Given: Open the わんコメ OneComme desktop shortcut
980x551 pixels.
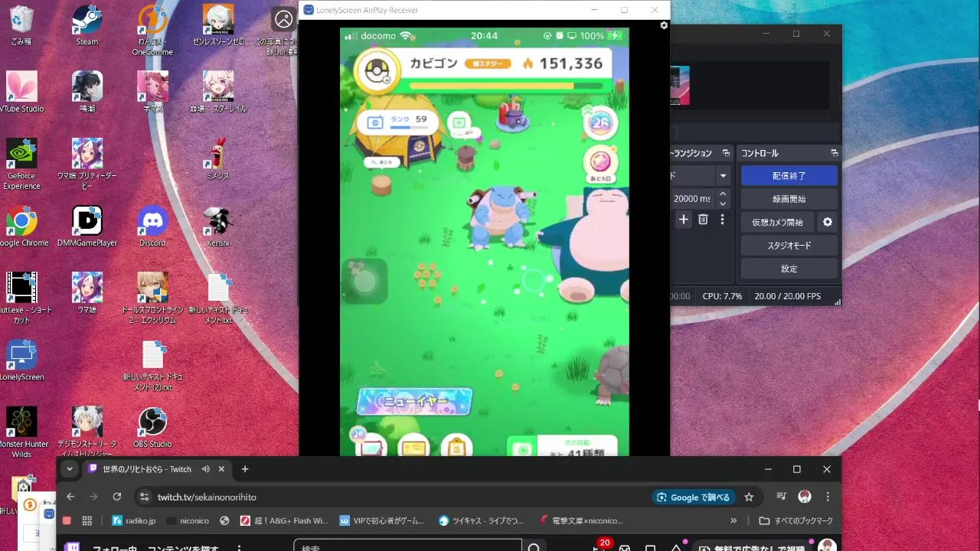Looking at the screenshot, I should tap(152, 31).
